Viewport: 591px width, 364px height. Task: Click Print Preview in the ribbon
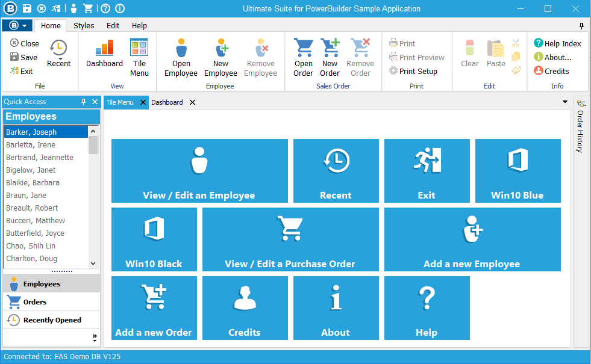click(x=417, y=57)
